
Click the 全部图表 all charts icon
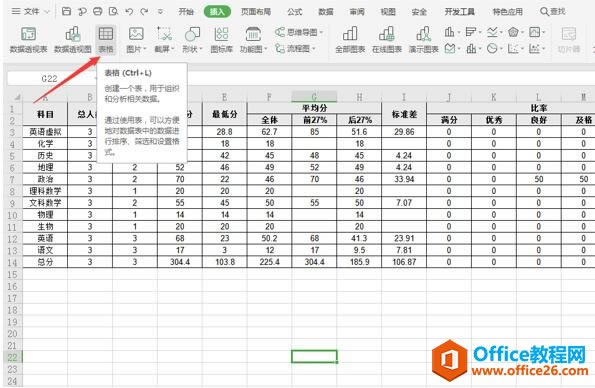350,39
